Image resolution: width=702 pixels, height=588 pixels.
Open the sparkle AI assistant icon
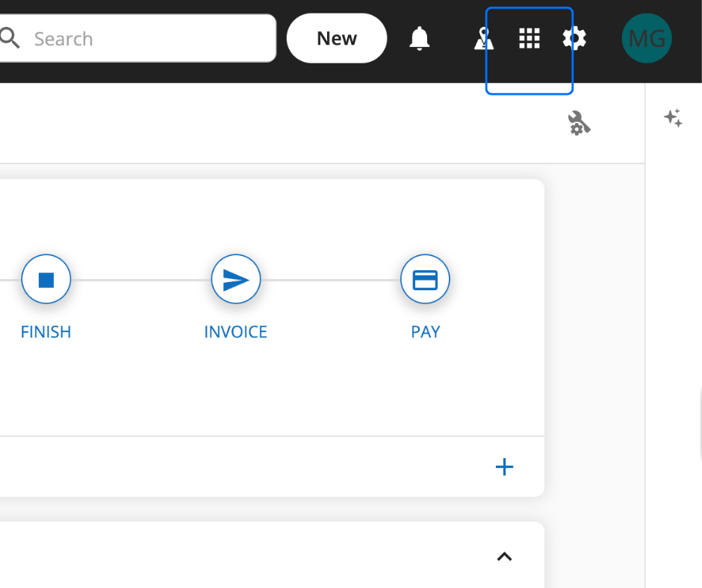point(674,118)
